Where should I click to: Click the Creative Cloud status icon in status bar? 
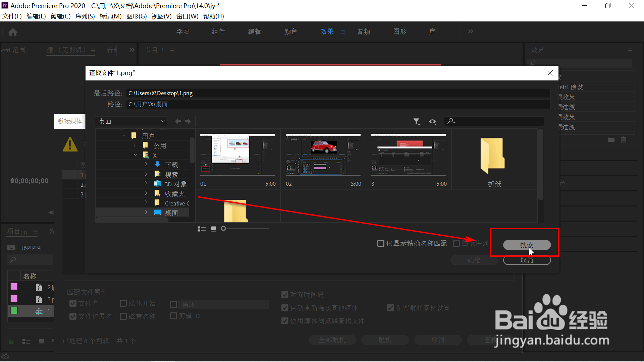click(5, 357)
